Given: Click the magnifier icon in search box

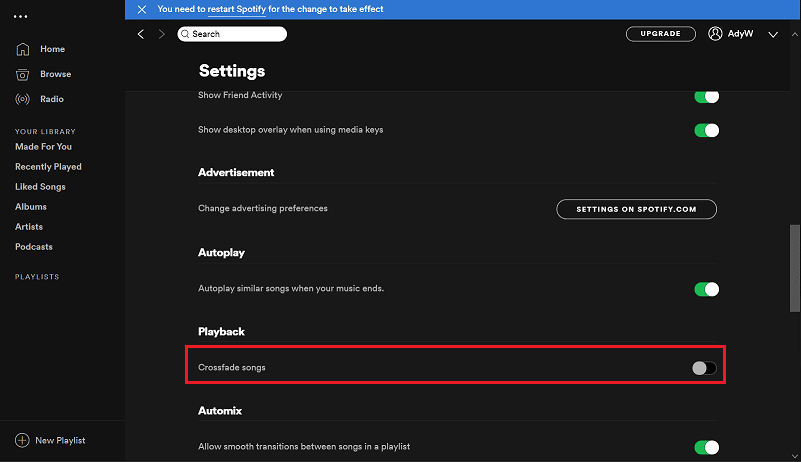Looking at the screenshot, I should 185,34.
